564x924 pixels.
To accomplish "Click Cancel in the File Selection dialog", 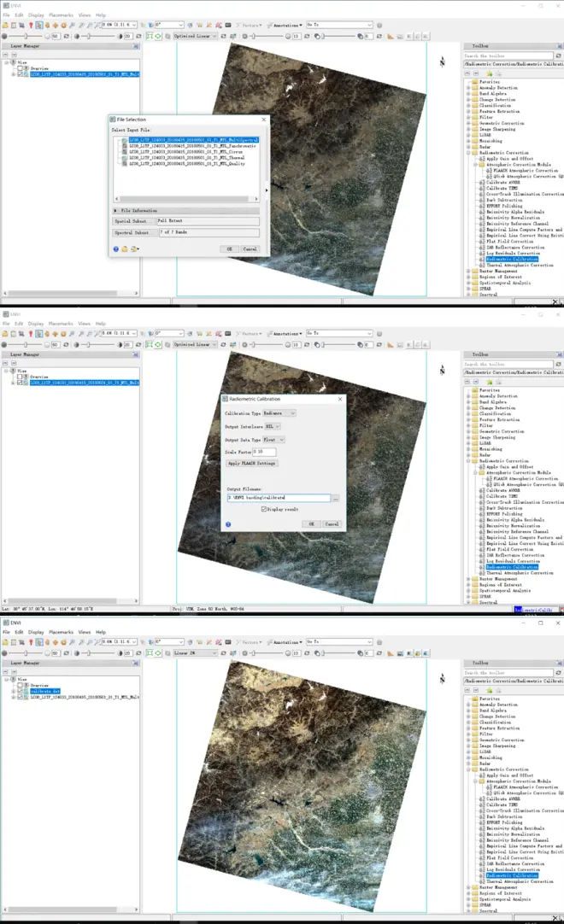I will tap(250, 249).
